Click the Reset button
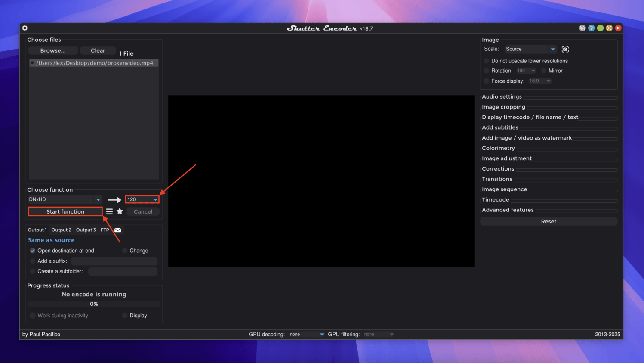 pyautogui.click(x=548, y=221)
